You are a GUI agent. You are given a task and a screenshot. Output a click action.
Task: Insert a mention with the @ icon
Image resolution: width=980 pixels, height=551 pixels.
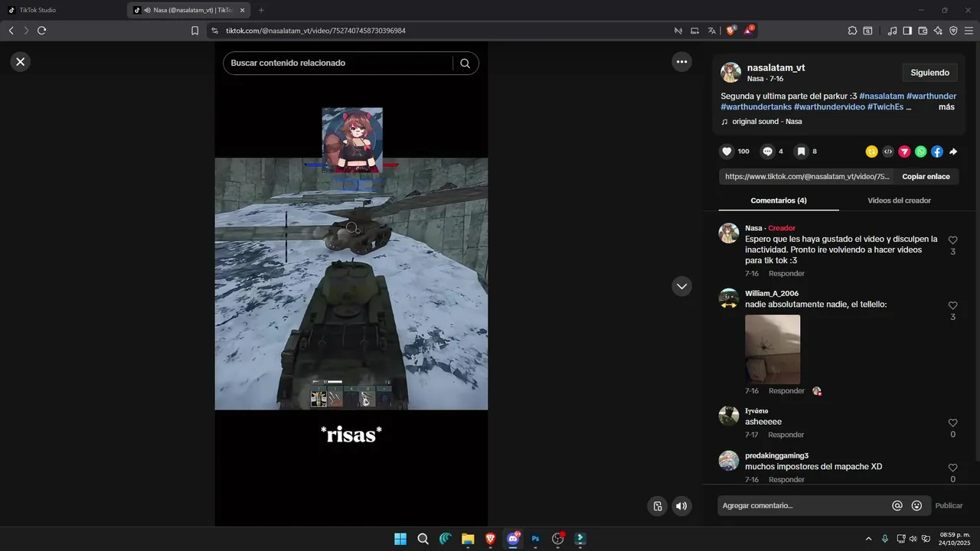pos(897,506)
